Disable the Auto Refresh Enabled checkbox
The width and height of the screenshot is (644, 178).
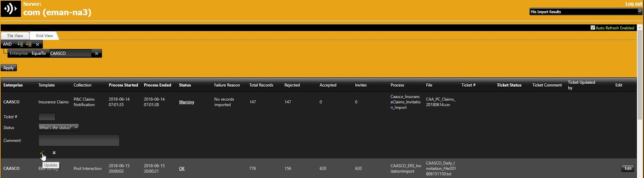pos(592,28)
